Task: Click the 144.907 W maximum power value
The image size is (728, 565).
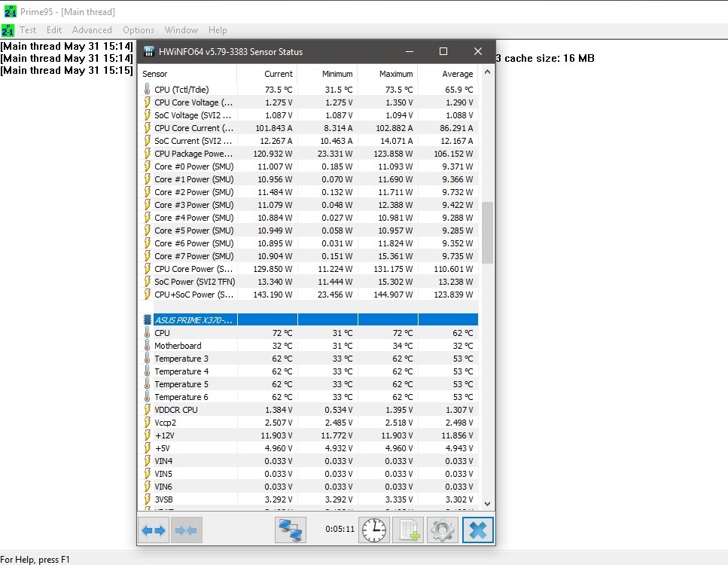Action: tap(393, 295)
